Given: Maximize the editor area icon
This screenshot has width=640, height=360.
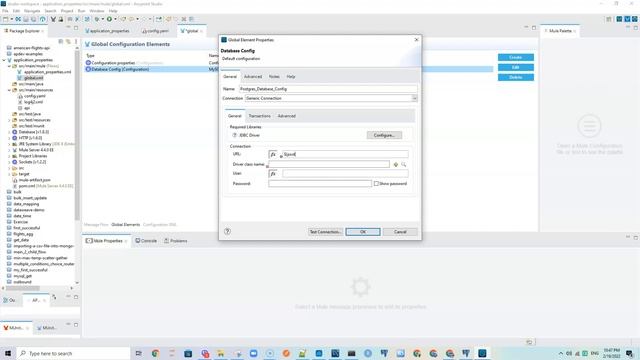Looking at the screenshot, I should (x=534, y=28).
